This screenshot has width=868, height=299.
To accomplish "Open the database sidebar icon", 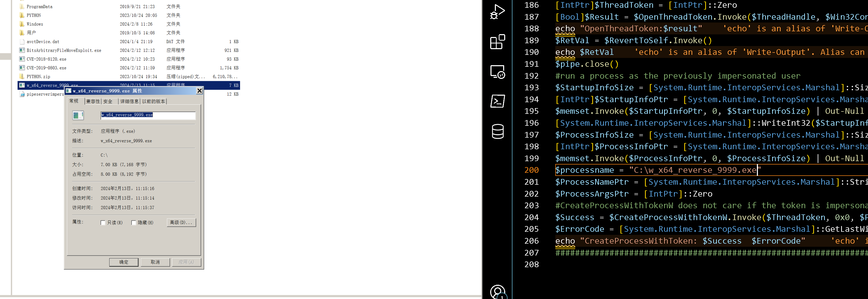I will click(497, 131).
